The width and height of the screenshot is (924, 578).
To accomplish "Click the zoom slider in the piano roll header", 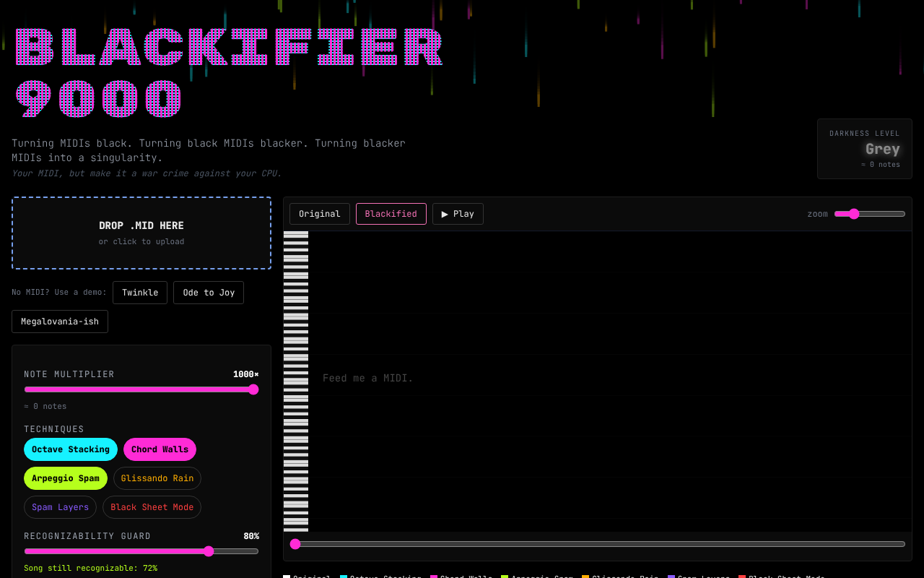I will [x=870, y=214].
